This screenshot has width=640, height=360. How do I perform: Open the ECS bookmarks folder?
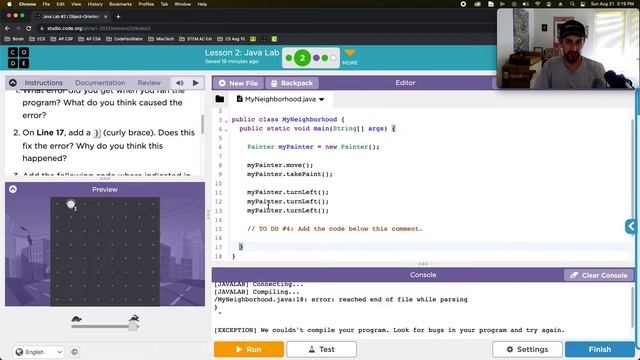[x=37, y=39]
